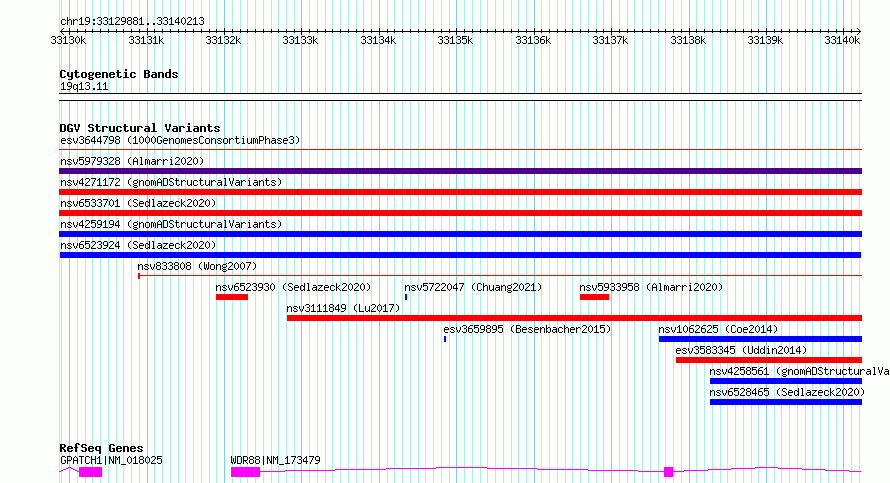Click the 33133k ruler position
Image resolution: width=890 pixels, height=483 pixels.
tap(300, 40)
